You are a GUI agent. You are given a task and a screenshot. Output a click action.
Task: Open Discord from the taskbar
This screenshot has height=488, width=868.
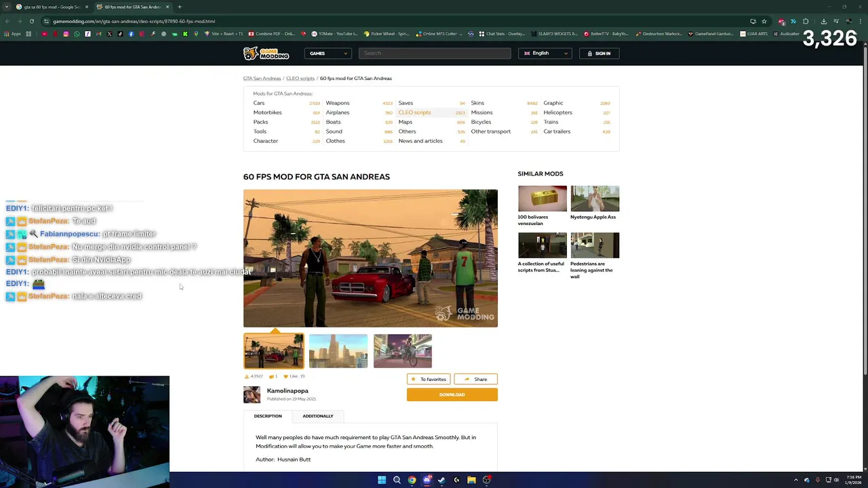(x=427, y=480)
